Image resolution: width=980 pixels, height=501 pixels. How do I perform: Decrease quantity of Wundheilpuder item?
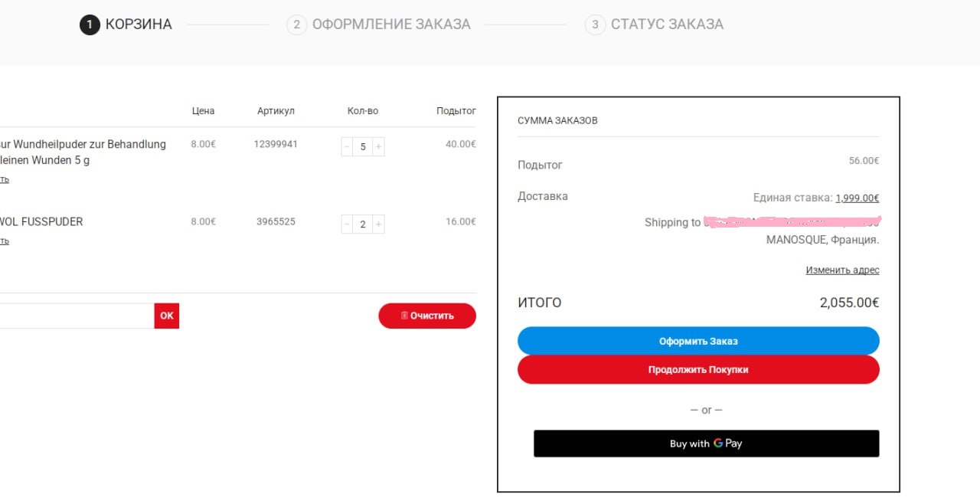[347, 146]
